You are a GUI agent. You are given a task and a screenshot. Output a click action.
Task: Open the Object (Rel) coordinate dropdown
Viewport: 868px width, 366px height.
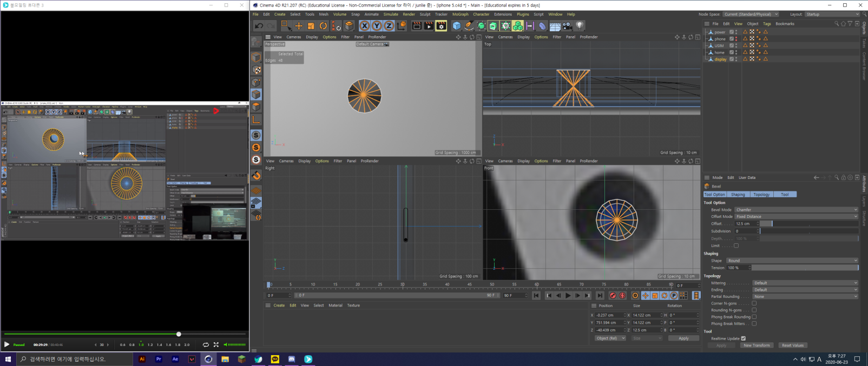pyautogui.click(x=610, y=338)
